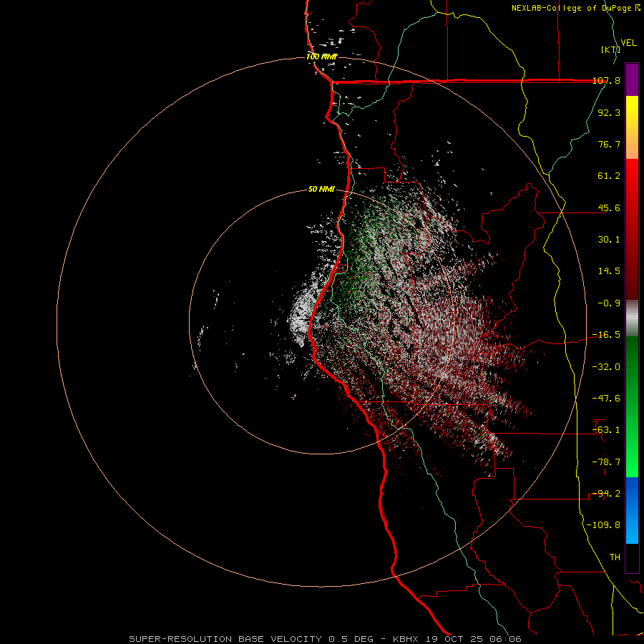644x644 pixels.
Task: Select the -47.6 velocity scale value
Action: click(607, 399)
